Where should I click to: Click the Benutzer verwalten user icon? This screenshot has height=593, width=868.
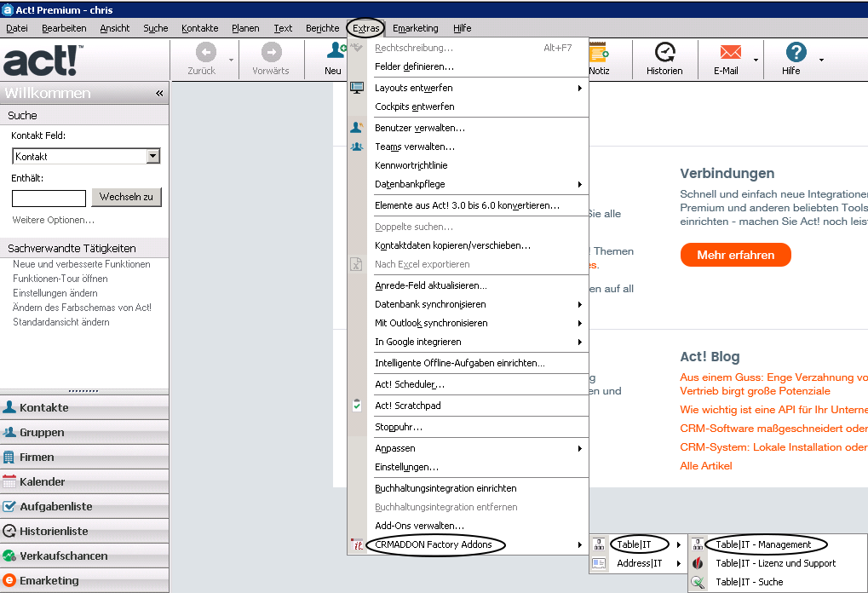[x=357, y=127]
